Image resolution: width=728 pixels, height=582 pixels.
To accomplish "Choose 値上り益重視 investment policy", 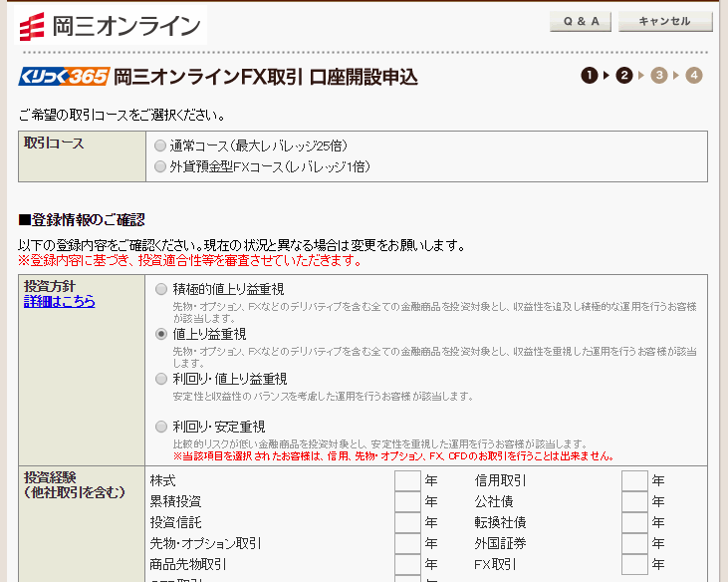I will (x=161, y=334).
